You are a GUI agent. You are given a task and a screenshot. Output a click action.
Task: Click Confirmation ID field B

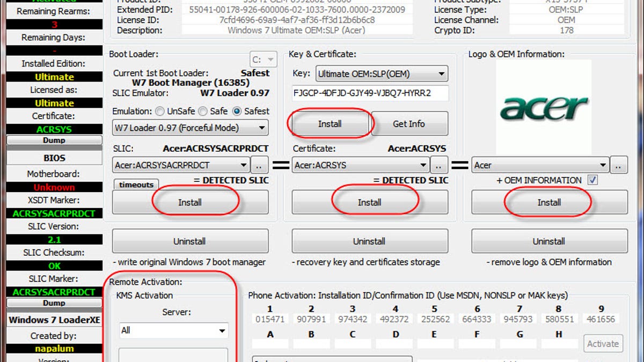coord(311,343)
